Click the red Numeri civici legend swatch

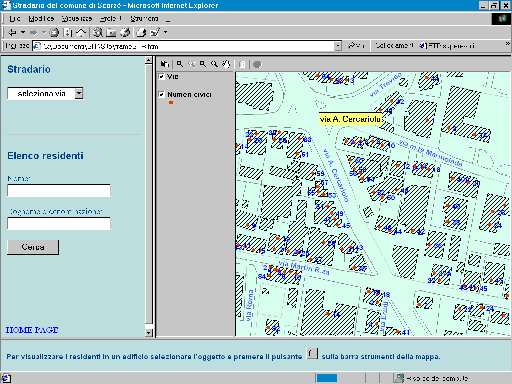[x=171, y=103]
